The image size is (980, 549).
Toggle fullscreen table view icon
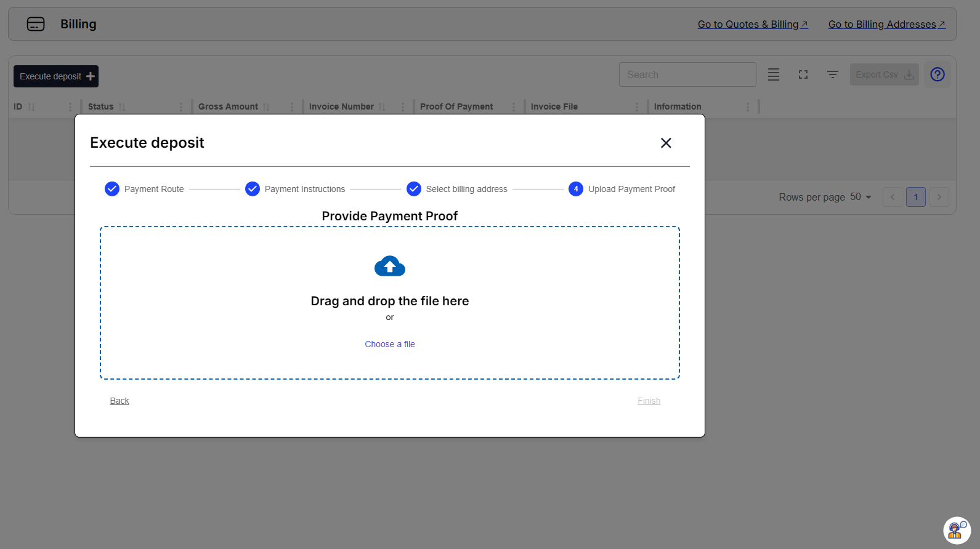click(x=803, y=74)
